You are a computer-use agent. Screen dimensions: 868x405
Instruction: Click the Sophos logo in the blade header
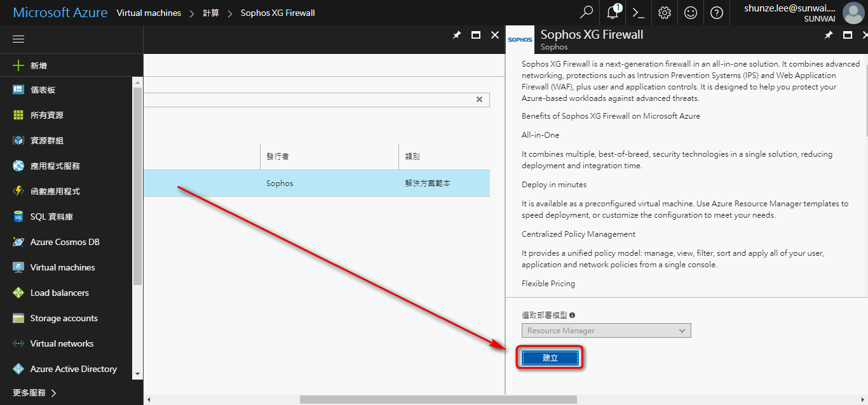[520, 39]
